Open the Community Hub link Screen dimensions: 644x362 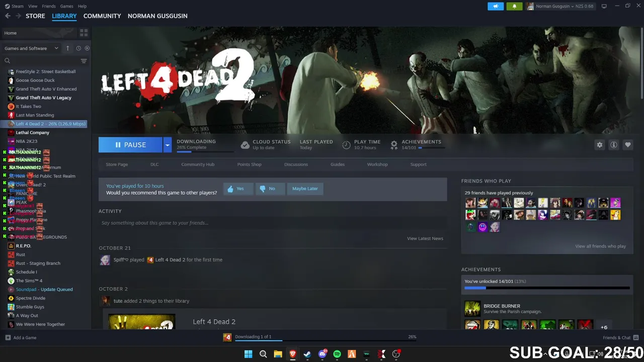198,164
